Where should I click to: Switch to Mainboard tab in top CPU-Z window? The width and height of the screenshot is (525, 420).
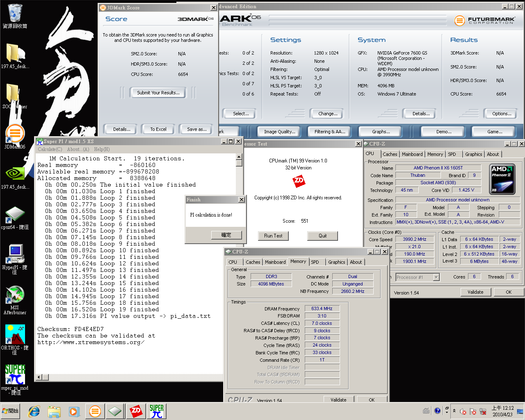coord(412,154)
